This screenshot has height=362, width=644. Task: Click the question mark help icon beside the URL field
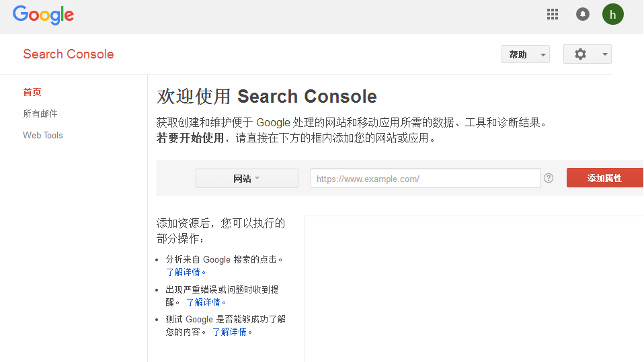549,178
